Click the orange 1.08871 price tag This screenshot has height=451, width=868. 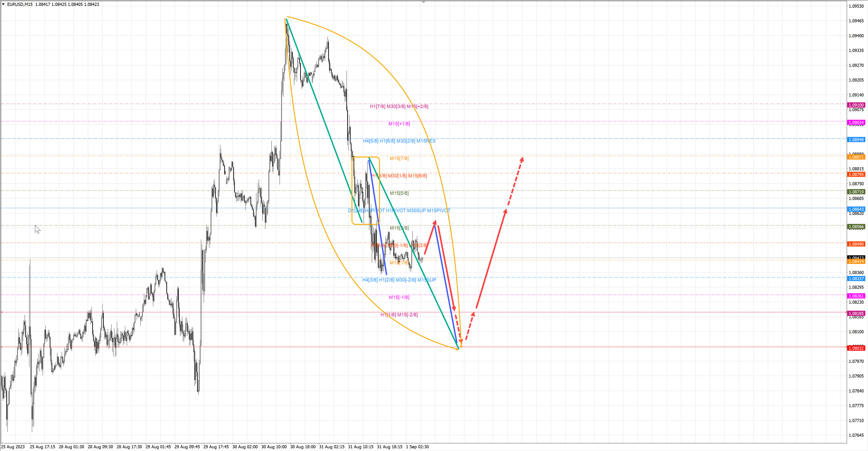tap(856, 157)
